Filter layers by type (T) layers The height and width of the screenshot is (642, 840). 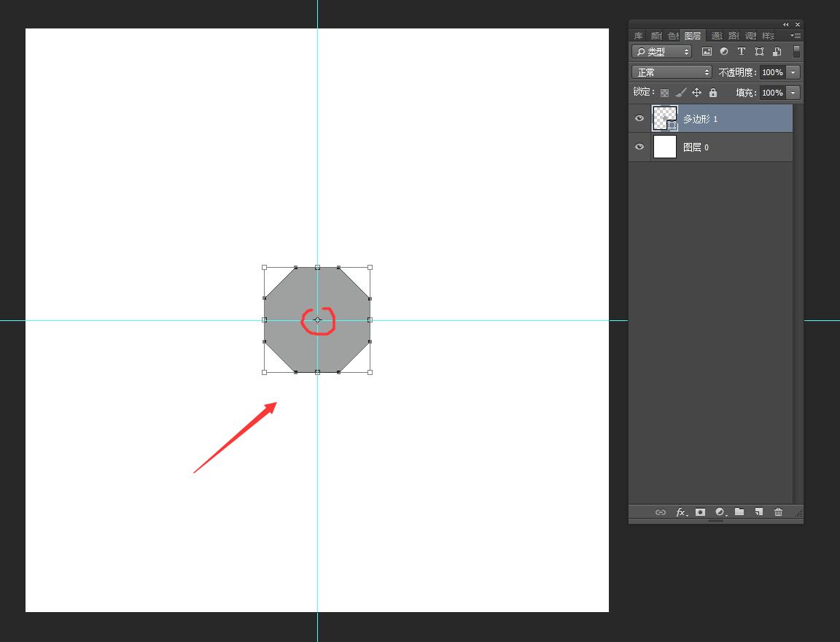741,52
